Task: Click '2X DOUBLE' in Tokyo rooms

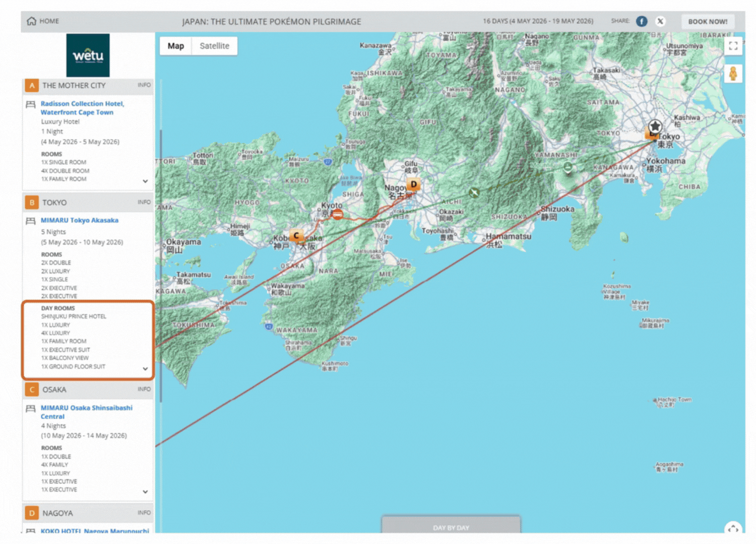Action: (56, 262)
